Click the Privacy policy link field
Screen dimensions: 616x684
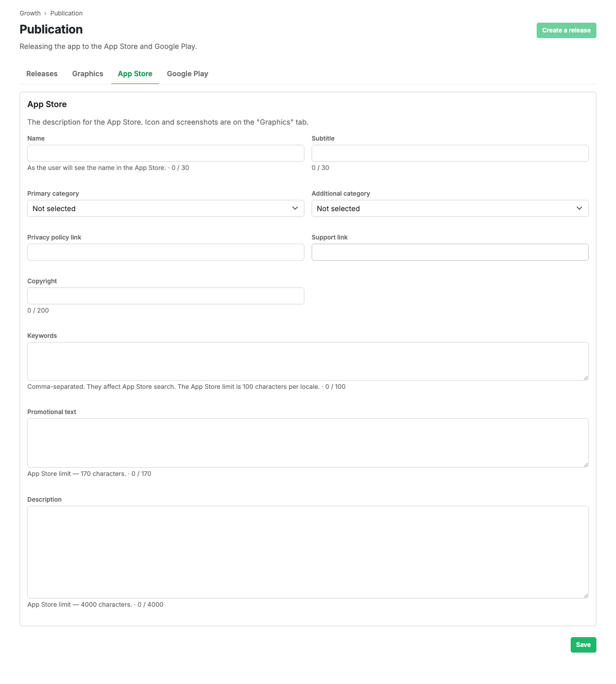166,252
